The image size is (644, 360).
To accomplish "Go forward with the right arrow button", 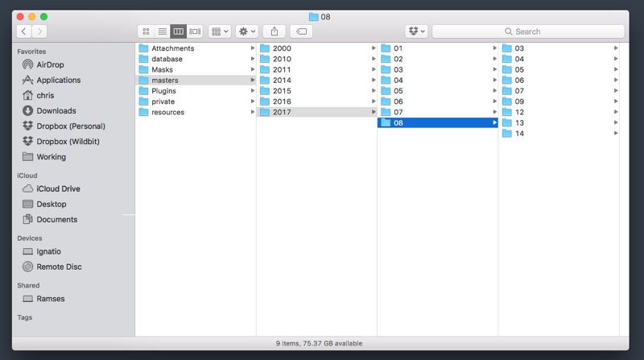I will 39,31.
